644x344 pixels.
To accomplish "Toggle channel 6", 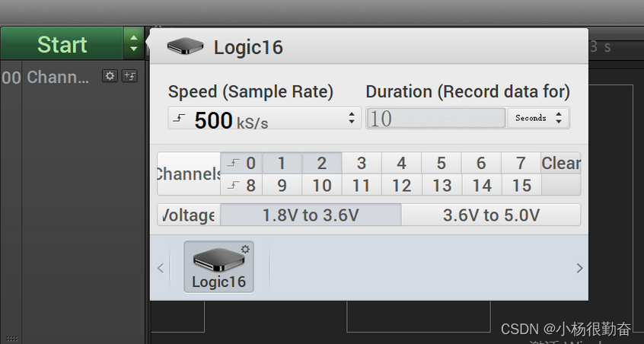I will point(481,163).
